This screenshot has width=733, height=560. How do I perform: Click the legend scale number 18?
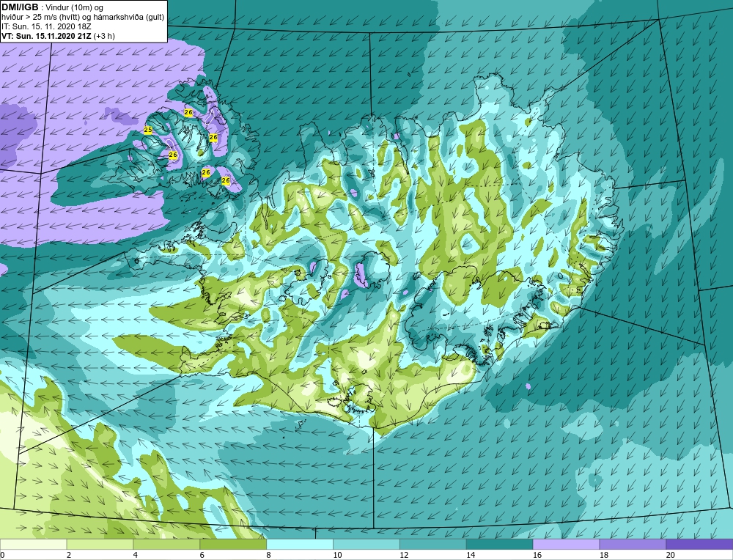(x=603, y=555)
